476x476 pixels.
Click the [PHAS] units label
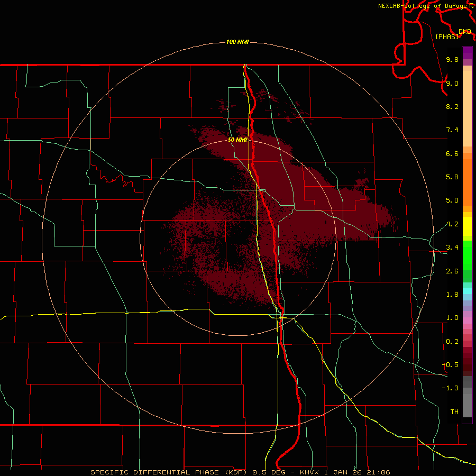[447, 36]
